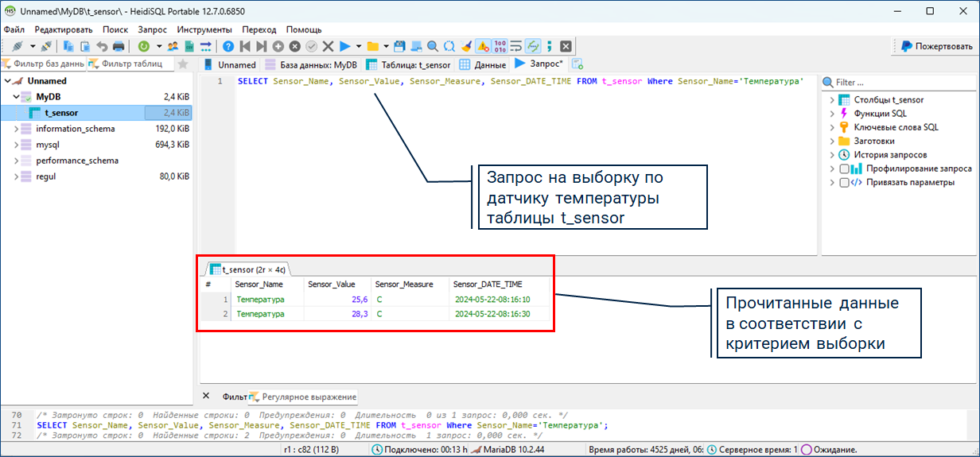
Task: Open help via blue question mark icon
Action: tap(228, 46)
